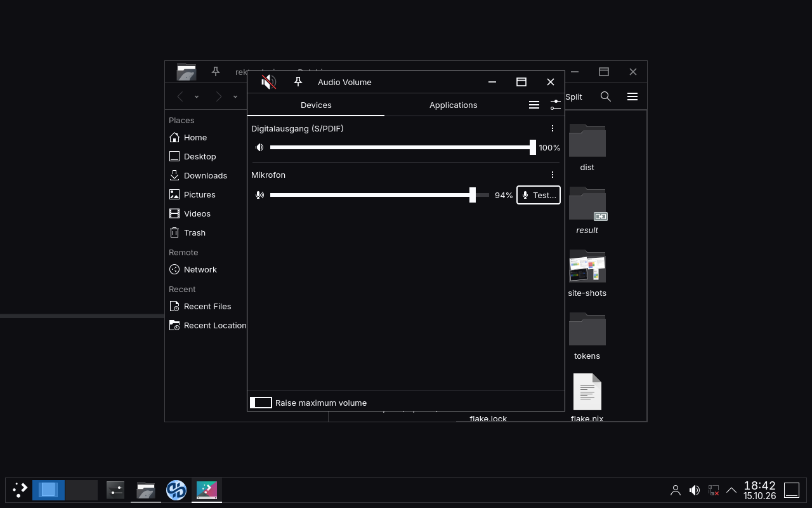The width and height of the screenshot is (812, 508).
Task: Select the site-shots folder thumbnail
Action: [587, 274]
